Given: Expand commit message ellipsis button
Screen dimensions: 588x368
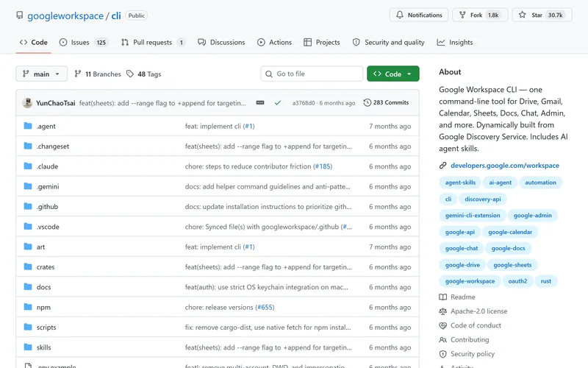Looking at the screenshot, I should 260,102.
